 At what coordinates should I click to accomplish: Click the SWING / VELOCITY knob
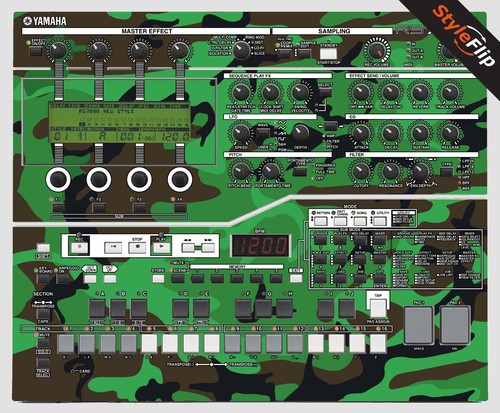click(300, 92)
